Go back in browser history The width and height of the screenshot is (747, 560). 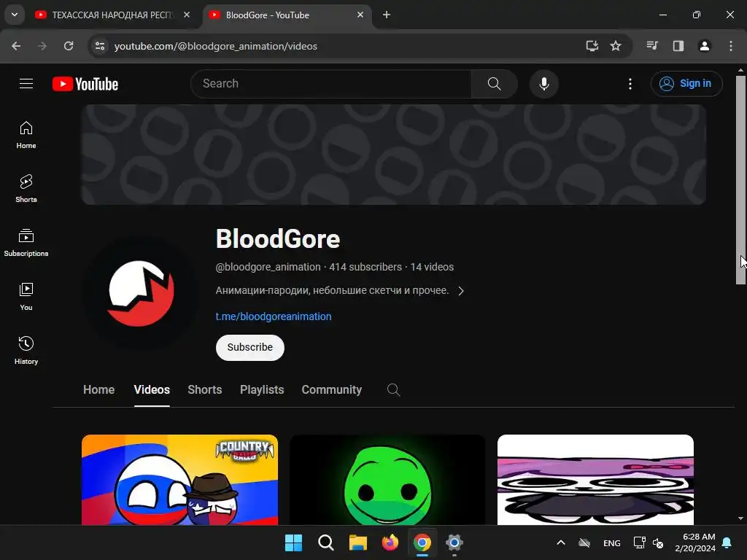point(16,46)
